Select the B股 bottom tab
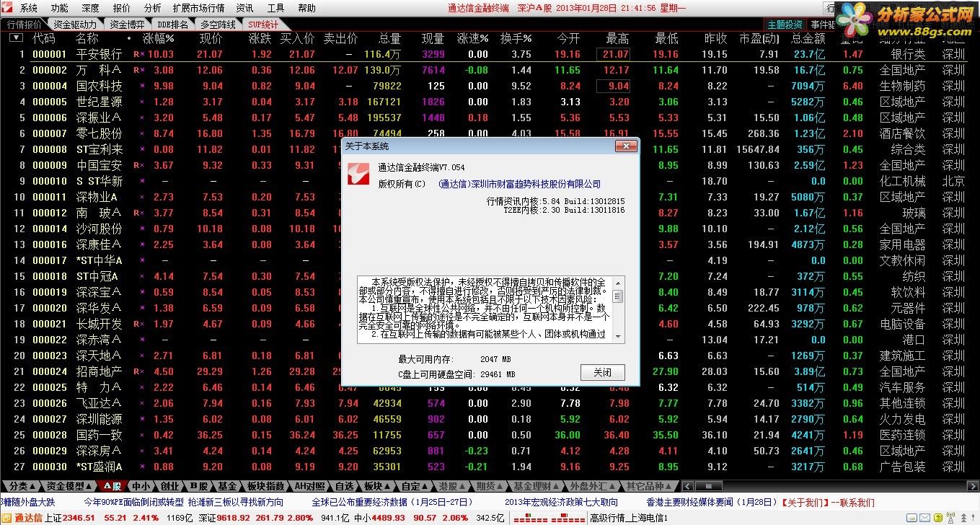This screenshot has width=980, height=525. 198,486
